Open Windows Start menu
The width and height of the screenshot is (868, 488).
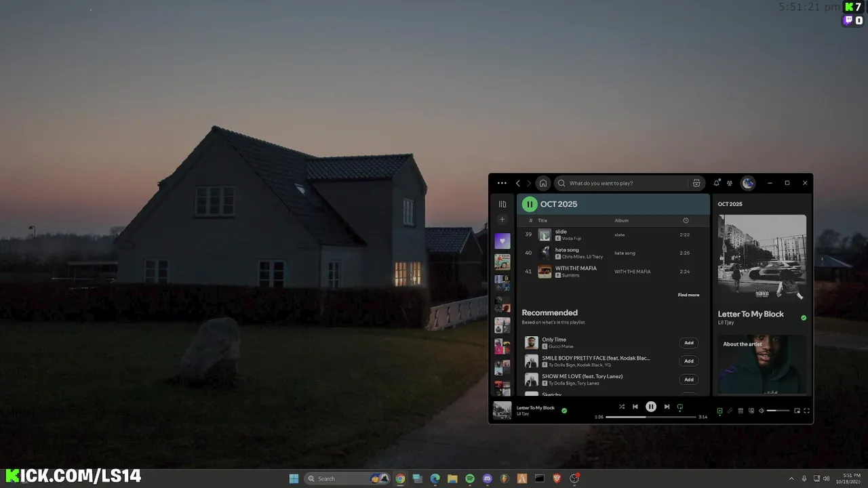[294, 479]
